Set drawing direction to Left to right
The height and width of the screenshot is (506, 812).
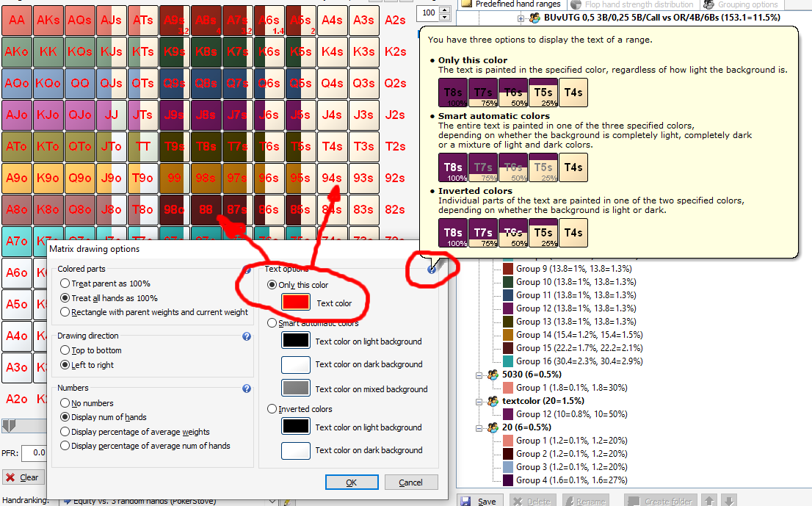[87, 365]
